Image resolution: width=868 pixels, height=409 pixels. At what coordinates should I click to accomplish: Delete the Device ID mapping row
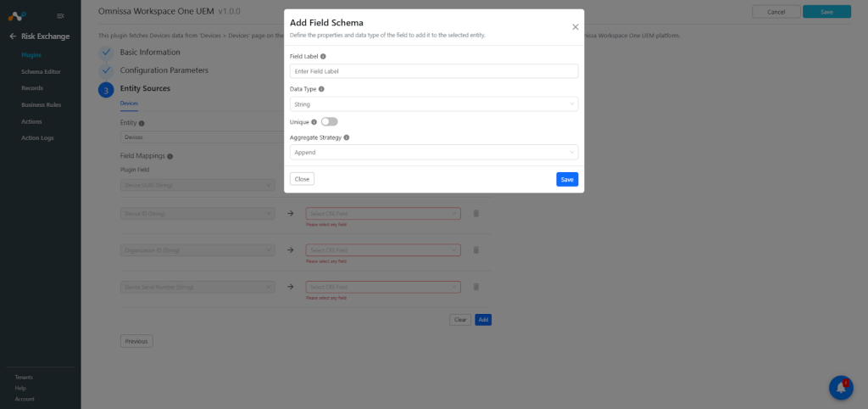[476, 213]
